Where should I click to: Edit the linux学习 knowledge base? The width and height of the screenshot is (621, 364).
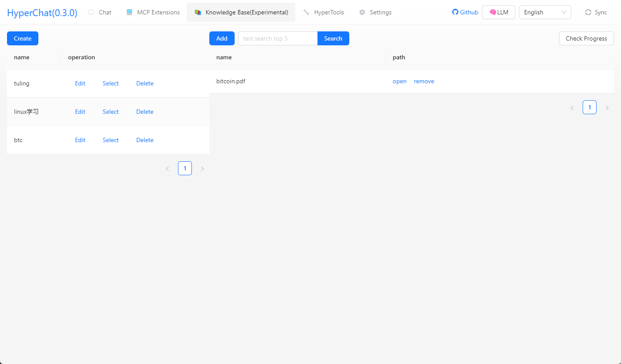coord(80,112)
